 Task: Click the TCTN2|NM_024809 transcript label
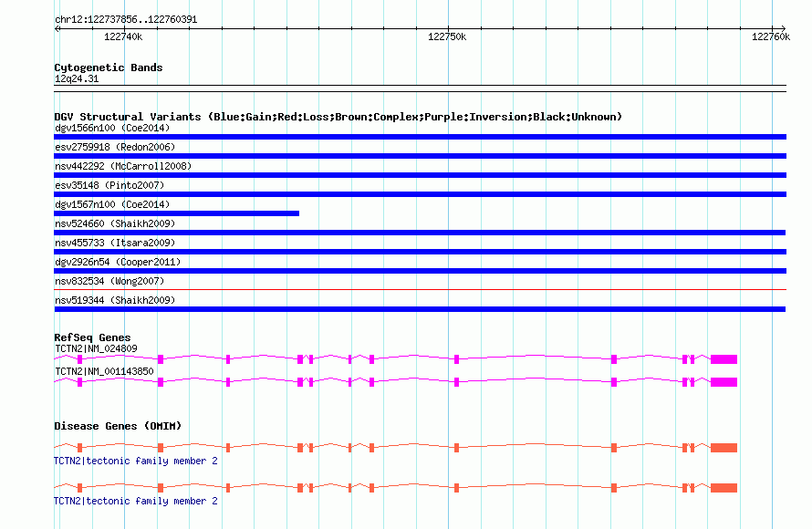97,349
